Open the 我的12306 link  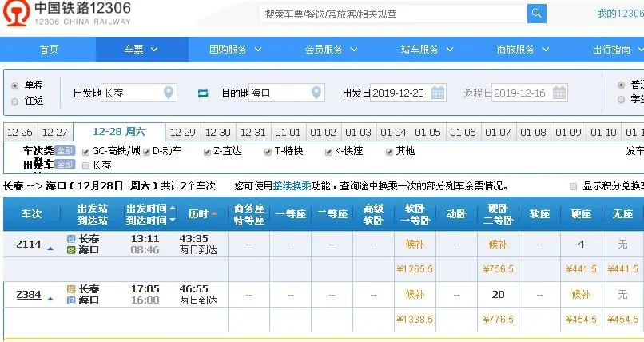620,14
